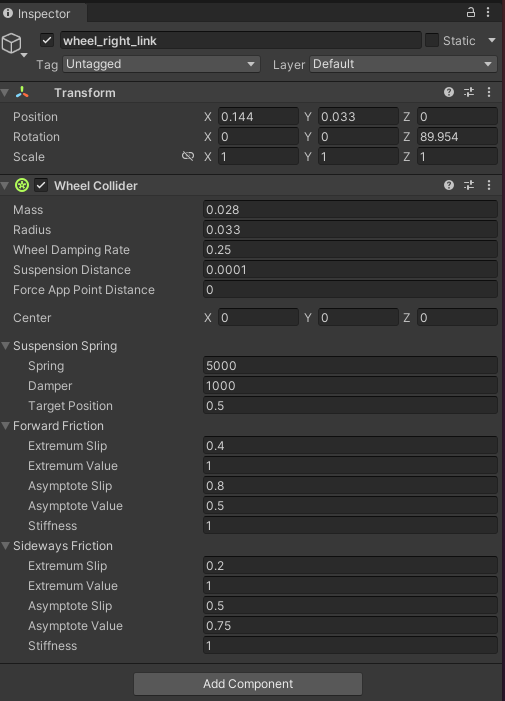Click the Center Y field
This screenshot has height=701, width=505.
[358, 317]
